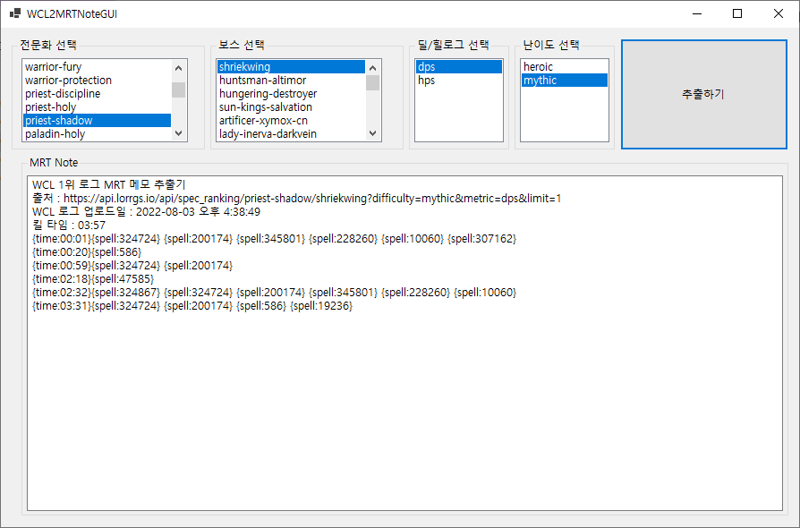Select dps metric option

pos(459,67)
